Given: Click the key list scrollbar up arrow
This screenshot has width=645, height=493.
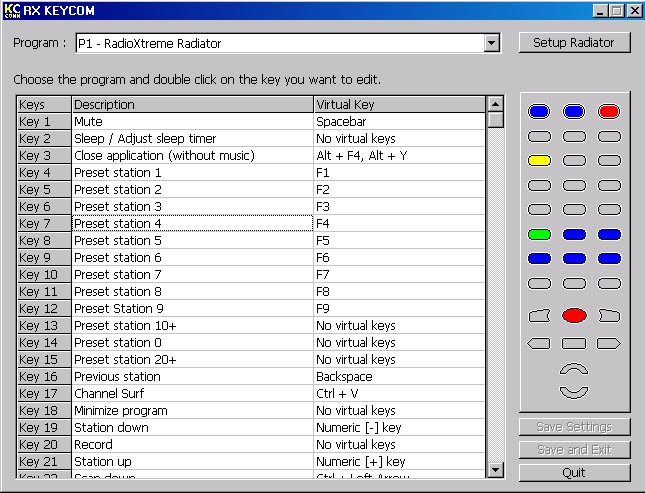Looking at the screenshot, I should 495,104.
